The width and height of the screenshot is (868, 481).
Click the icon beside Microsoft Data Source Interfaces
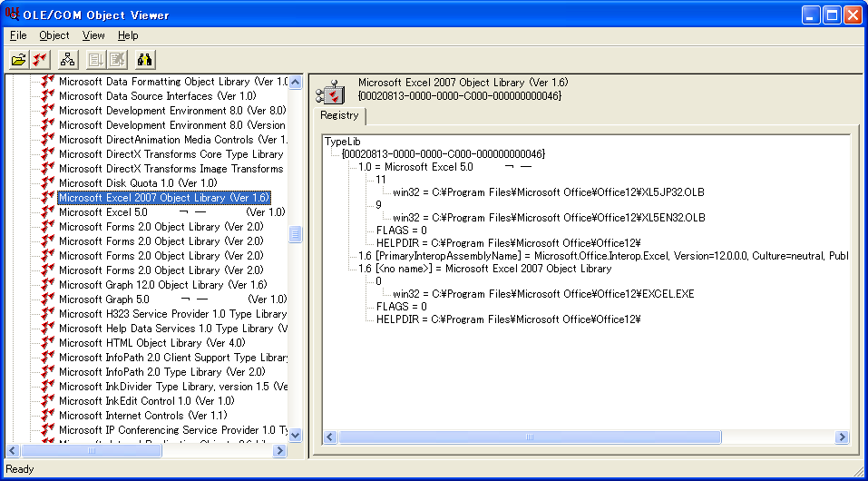click(x=48, y=96)
